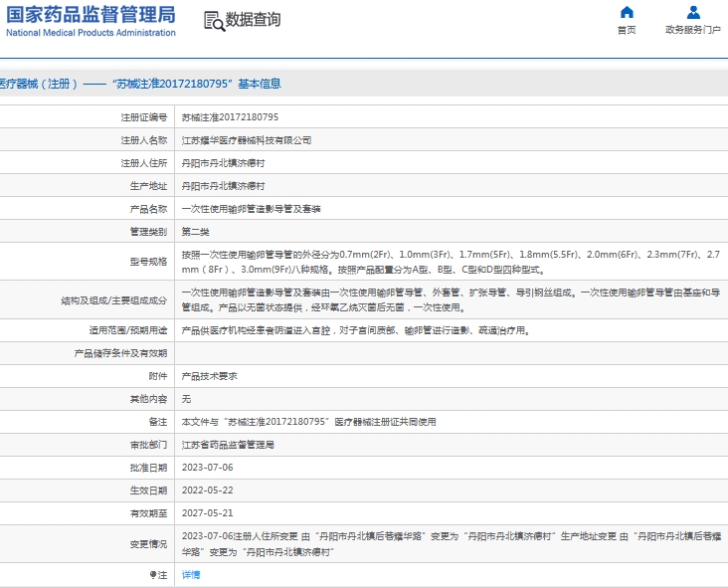Click the 备注 remark text
The height and width of the screenshot is (588, 728).
(x=308, y=422)
